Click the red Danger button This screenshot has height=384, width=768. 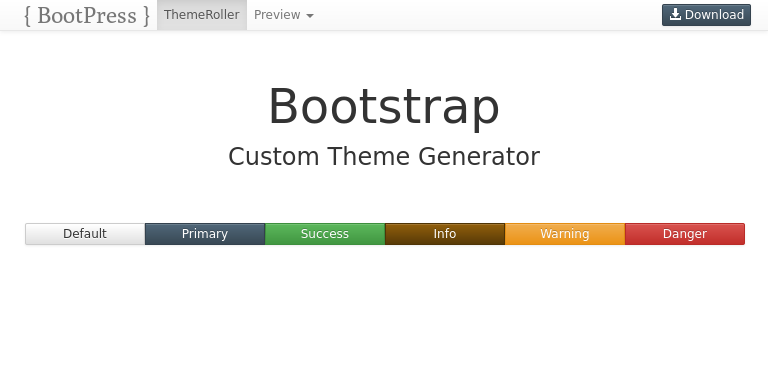click(685, 234)
